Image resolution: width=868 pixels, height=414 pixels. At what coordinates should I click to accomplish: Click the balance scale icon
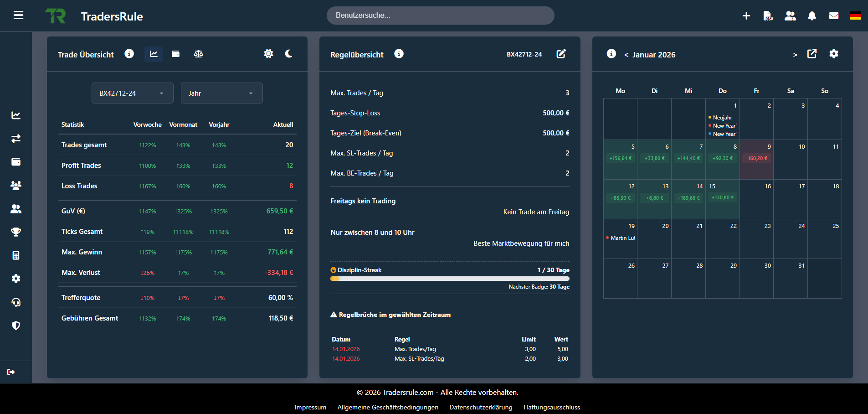click(x=198, y=54)
